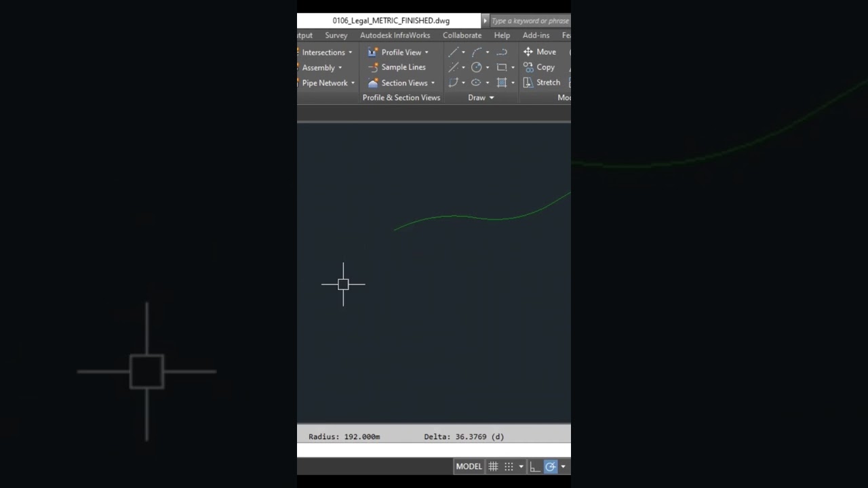Screen dimensions: 868x488
Task: Click the Move tool icon
Action: tap(528, 52)
